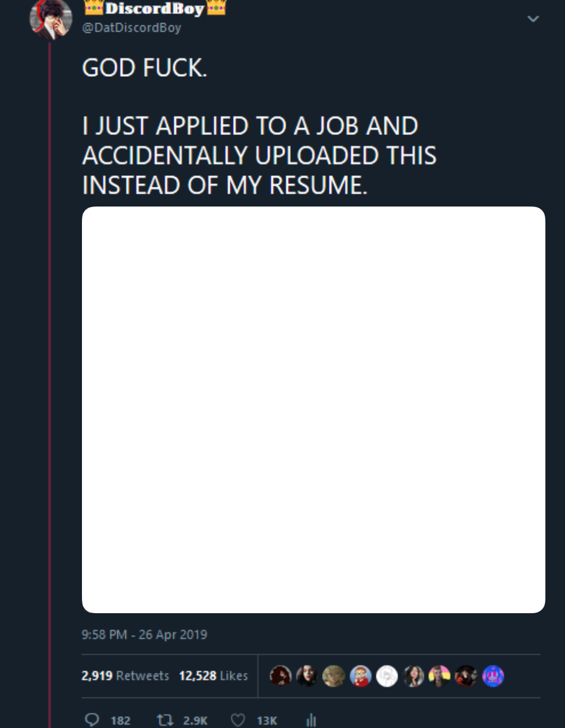The image size is (565, 728).
Task: Like the tweet with the heart icon
Action: coord(238,720)
